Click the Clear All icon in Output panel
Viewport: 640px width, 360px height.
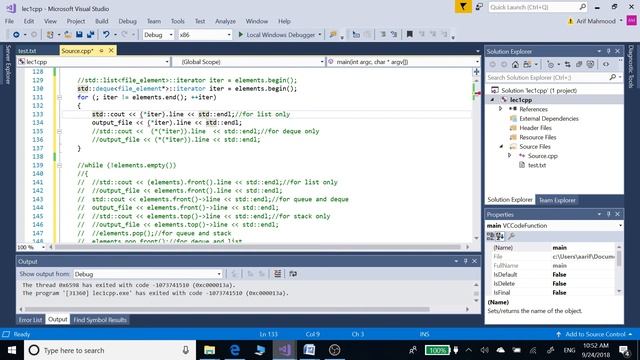[x=277, y=274]
